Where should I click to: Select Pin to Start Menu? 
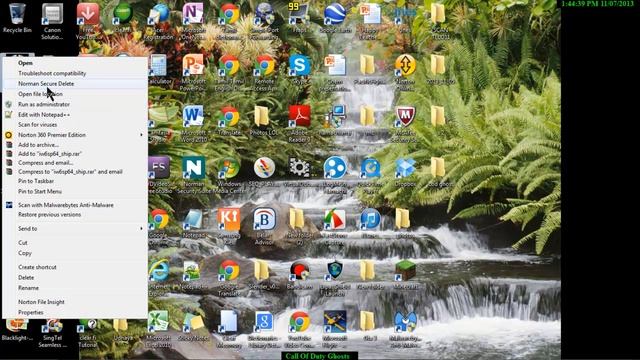(x=75, y=191)
